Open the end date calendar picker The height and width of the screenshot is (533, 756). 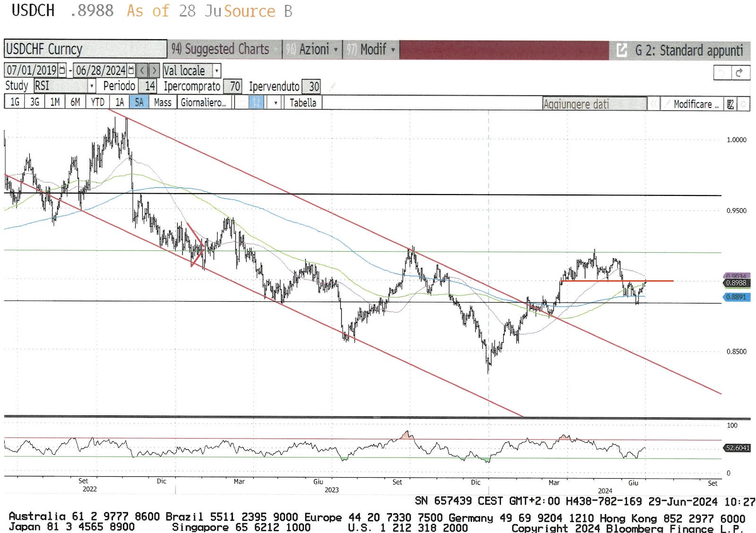pos(131,70)
